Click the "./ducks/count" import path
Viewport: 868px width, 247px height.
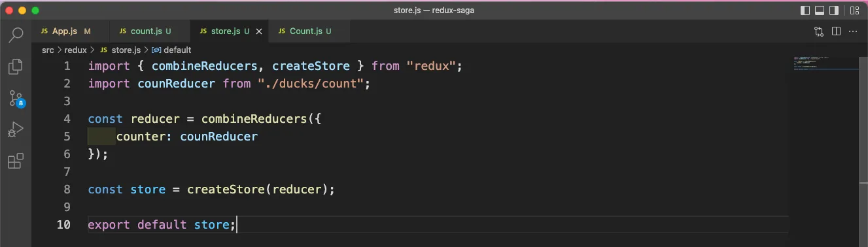311,84
